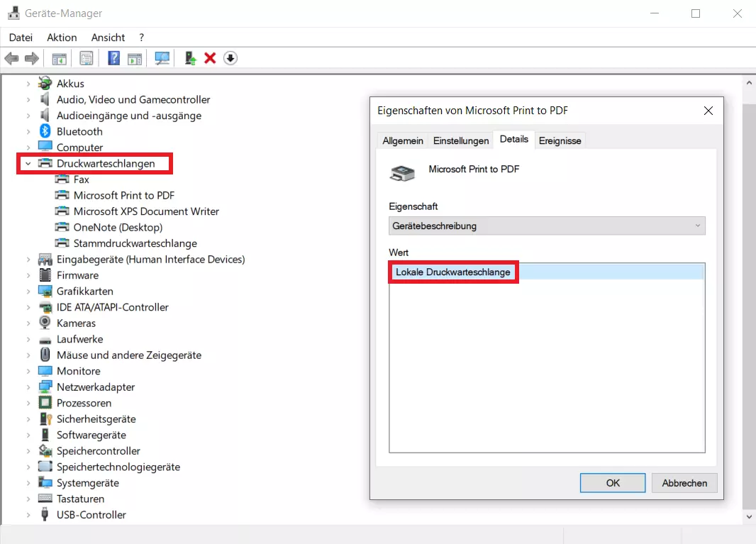The width and height of the screenshot is (756, 544).
Task: Expand the Audio, Video und Gamecontroller node
Action: coord(28,99)
